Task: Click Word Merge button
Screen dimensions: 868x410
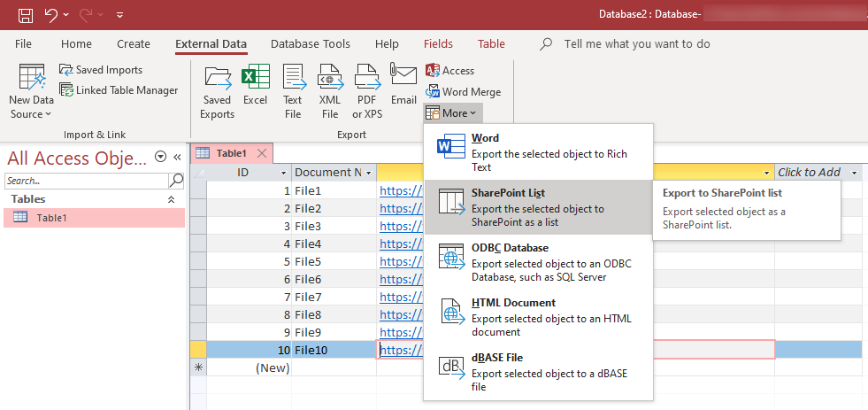Action: pyautogui.click(x=463, y=91)
